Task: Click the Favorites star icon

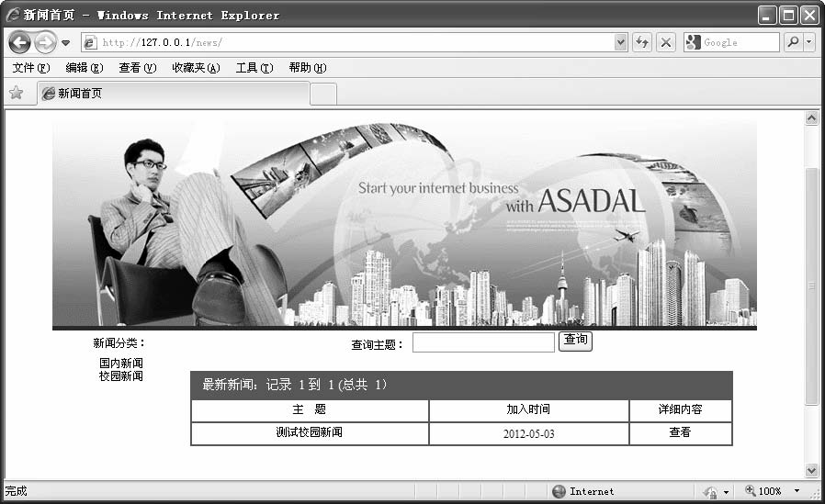Action: [17, 93]
